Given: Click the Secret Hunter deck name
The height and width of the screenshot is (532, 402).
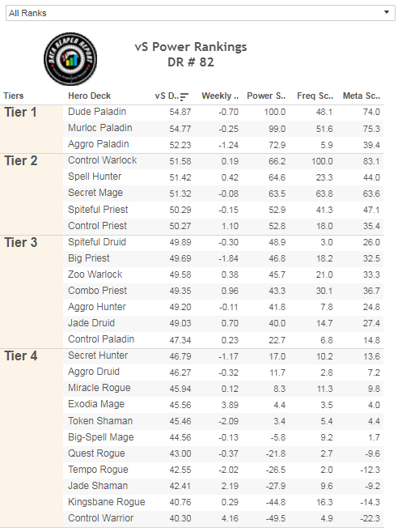Looking at the screenshot, I should click(98, 355).
